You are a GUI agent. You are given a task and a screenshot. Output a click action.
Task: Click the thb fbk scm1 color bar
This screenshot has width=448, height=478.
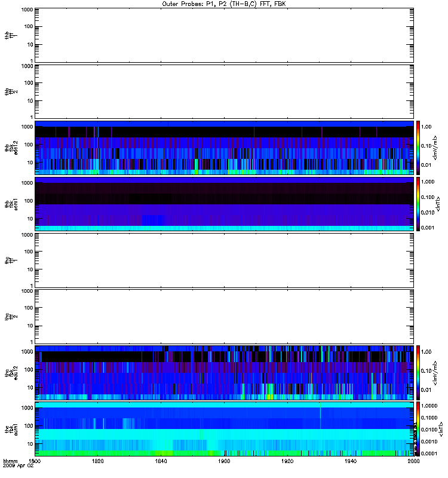(x=418, y=204)
